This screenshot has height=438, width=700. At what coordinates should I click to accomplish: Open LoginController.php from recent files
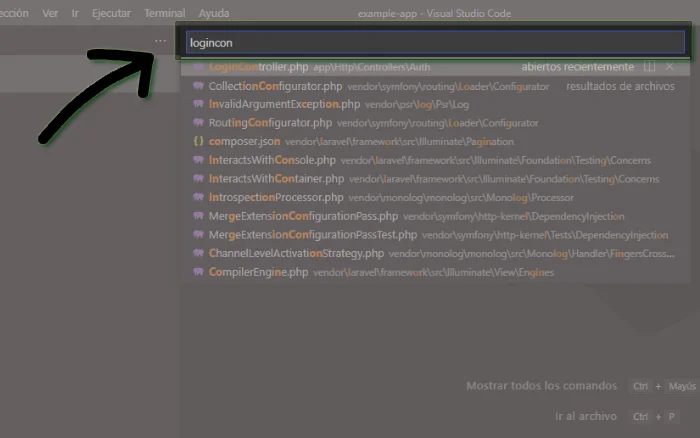click(x=435, y=67)
